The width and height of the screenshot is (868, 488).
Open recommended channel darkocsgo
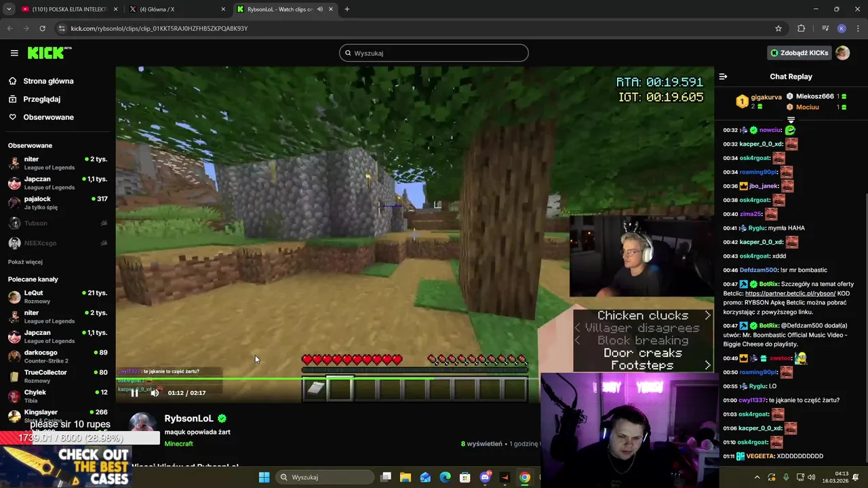pos(58,357)
